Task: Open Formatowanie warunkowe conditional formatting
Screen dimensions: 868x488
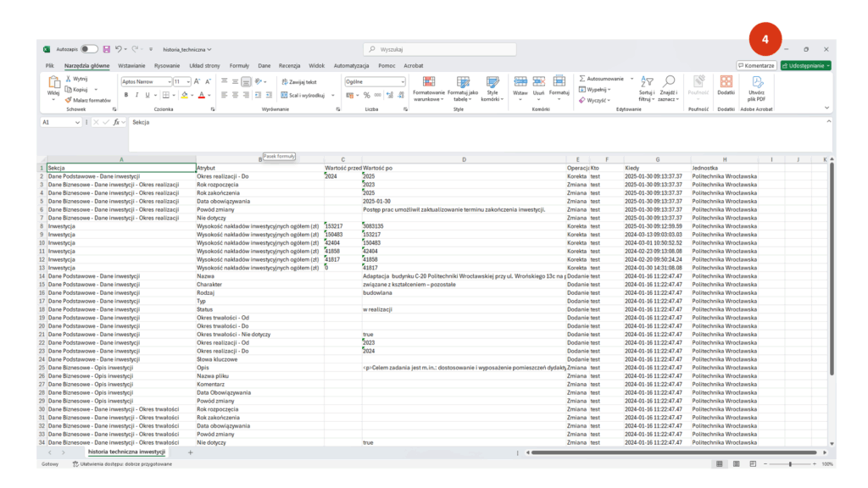Action: point(428,88)
